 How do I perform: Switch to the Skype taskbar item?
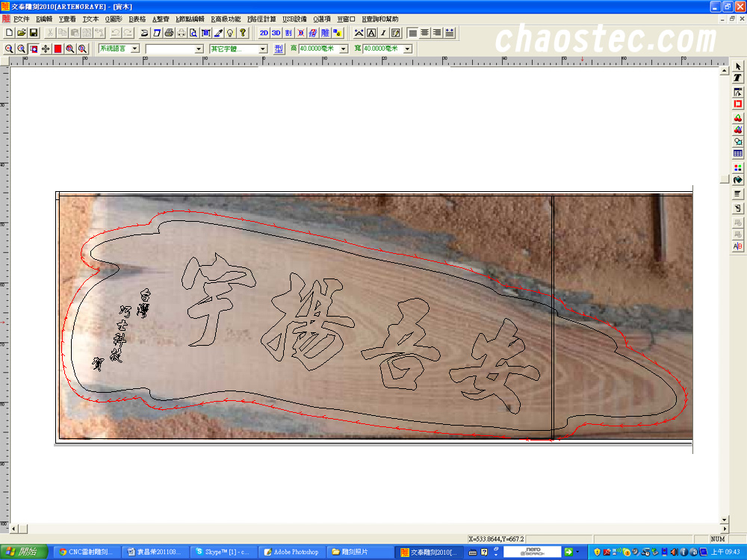(224, 552)
